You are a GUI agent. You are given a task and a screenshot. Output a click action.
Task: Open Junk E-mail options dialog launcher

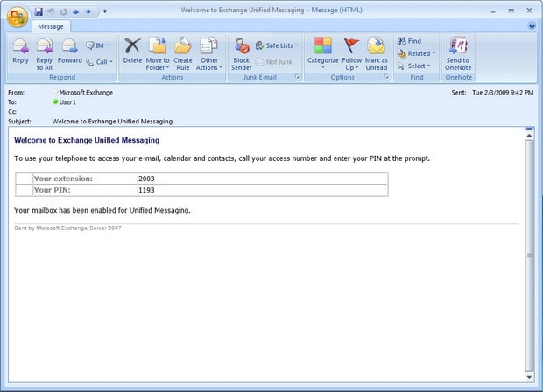pos(297,77)
